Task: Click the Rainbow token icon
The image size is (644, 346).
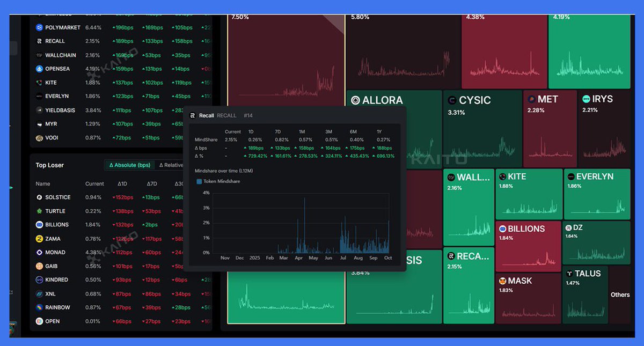Action: coord(39,307)
